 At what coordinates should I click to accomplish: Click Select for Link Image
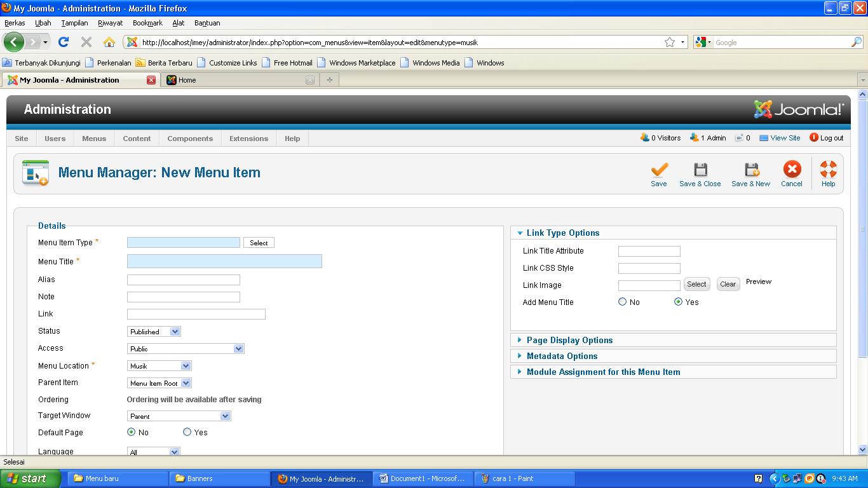click(x=696, y=284)
